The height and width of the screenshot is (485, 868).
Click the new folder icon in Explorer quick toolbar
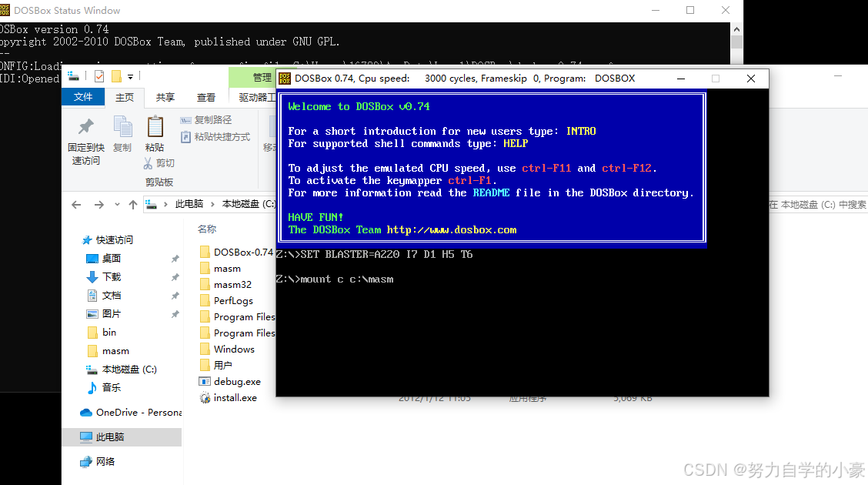[x=116, y=76]
